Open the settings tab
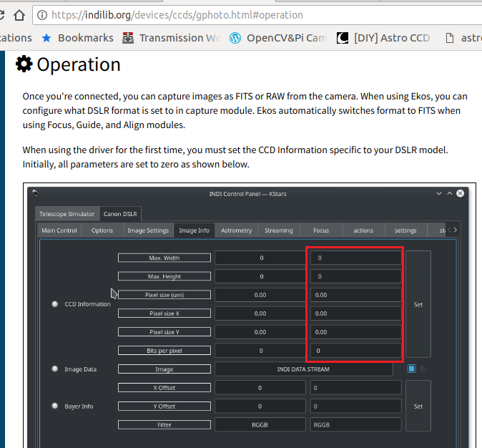The width and height of the screenshot is (482, 448). click(405, 230)
